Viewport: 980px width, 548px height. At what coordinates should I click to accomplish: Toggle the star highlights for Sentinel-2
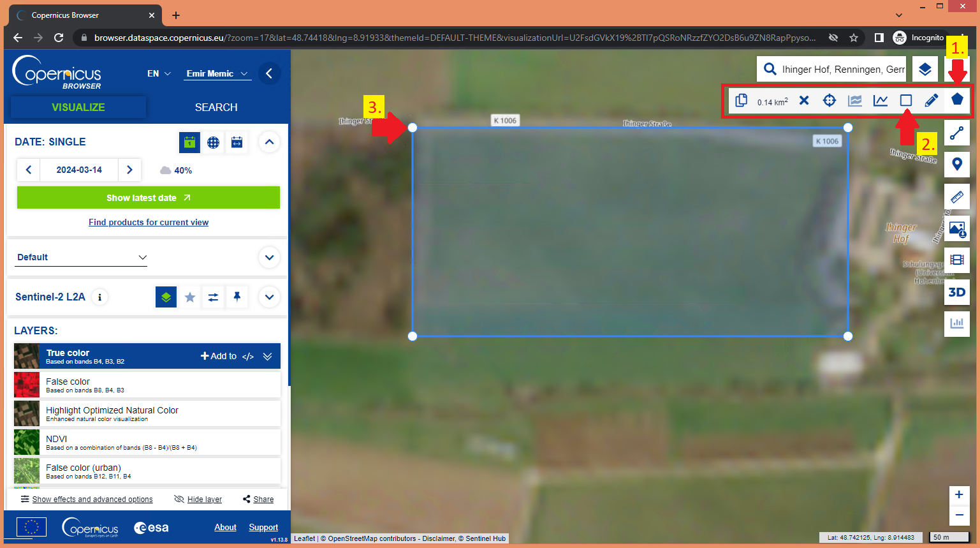click(190, 297)
